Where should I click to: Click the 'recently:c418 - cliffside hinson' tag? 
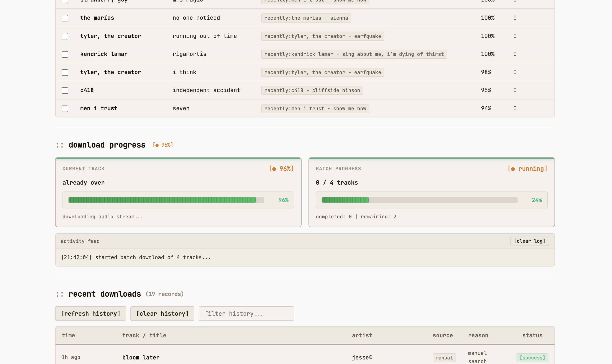[312, 90]
